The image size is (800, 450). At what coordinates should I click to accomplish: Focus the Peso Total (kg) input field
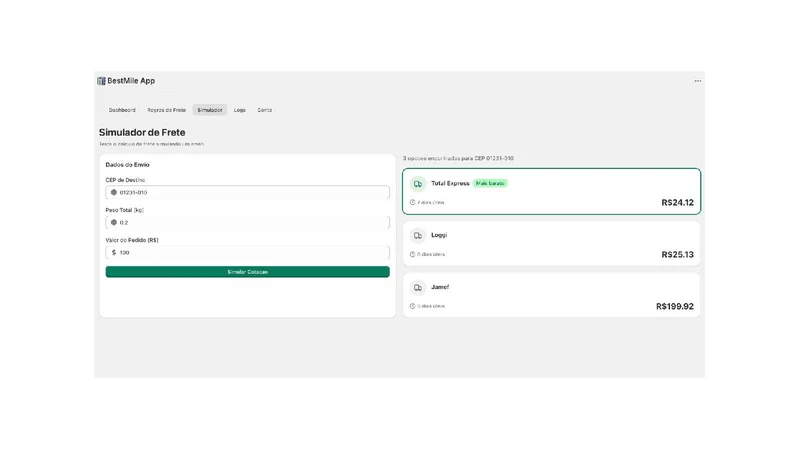click(x=247, y=222)
